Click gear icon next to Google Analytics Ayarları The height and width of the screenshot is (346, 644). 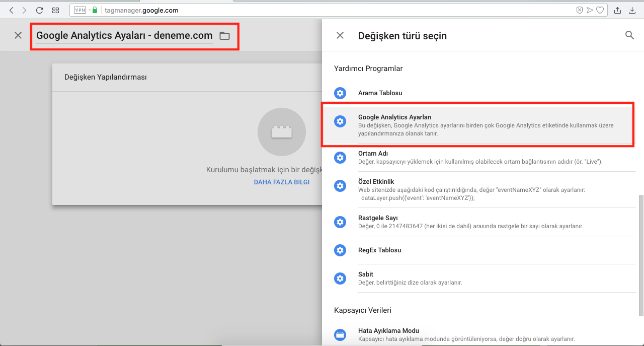340,121
